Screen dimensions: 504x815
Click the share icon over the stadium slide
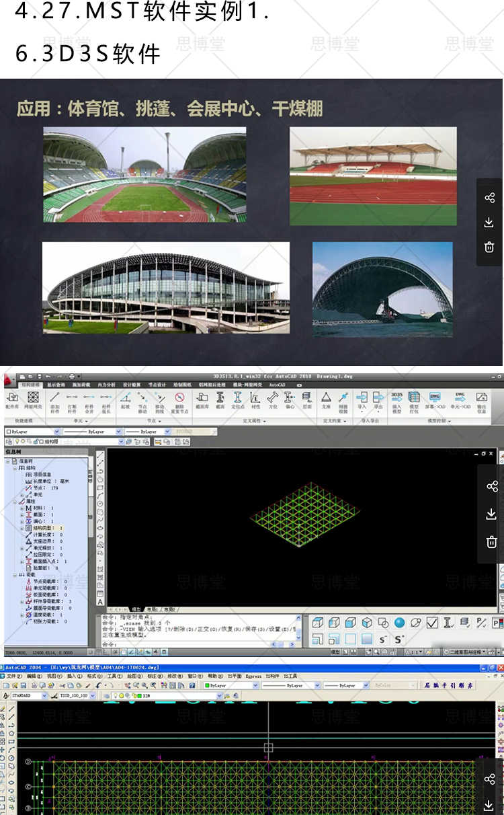(489, 198)
